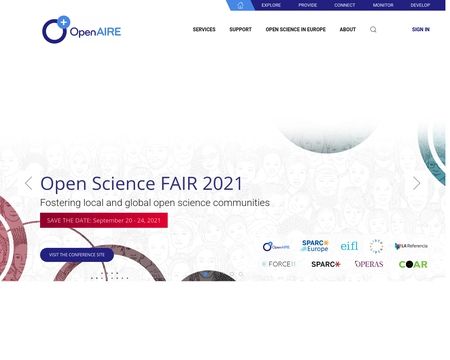
Task: Click the FORCE11 logo
Action: pyautogui.click(x=279, y=264)
